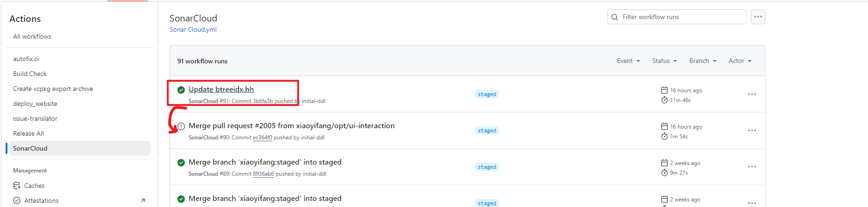The height and width of the screenshot is (207, 868).
Task: Open the Sonar Cloud.yml file link
Action: tap(193, 29)
